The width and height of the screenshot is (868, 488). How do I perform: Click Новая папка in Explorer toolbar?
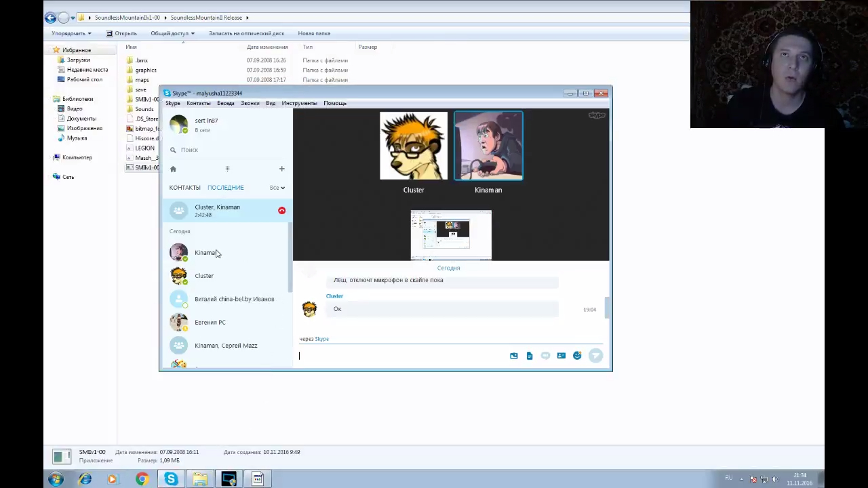click(x=314, y=33)
